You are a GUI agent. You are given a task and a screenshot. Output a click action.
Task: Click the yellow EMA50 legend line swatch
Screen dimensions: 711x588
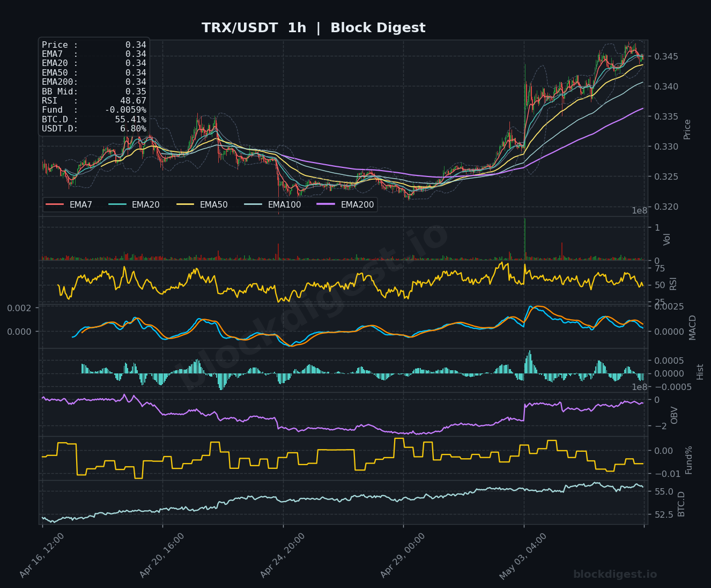(x=185, y=204)
